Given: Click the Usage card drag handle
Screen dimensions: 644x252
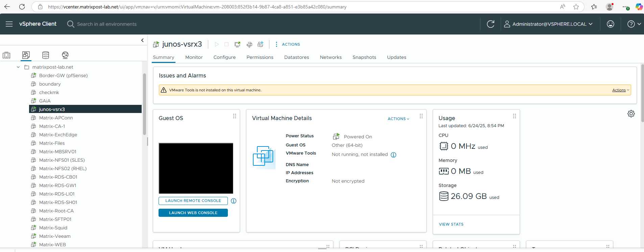Looking at the screenshot, I should click(515, 116).
